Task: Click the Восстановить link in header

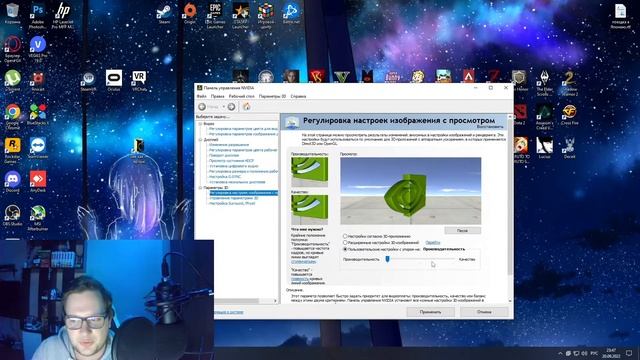Action: coord(490,127)
